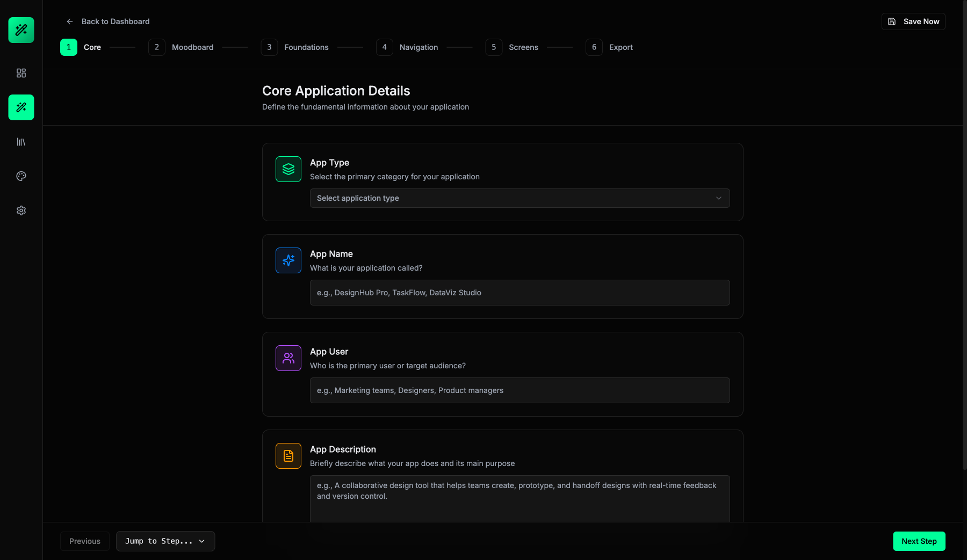The width and height of the screenshot is (967, 560).
Task: Open the Select application type dropdown
Action: (x=519, y=198)
